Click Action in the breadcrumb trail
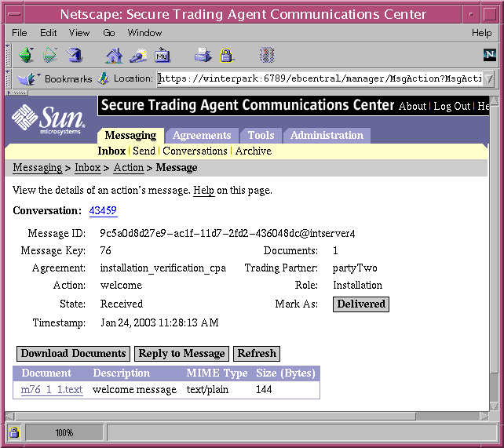Image resolution: width=504 pixels, height=448 pixels. (x=129, y=168)
